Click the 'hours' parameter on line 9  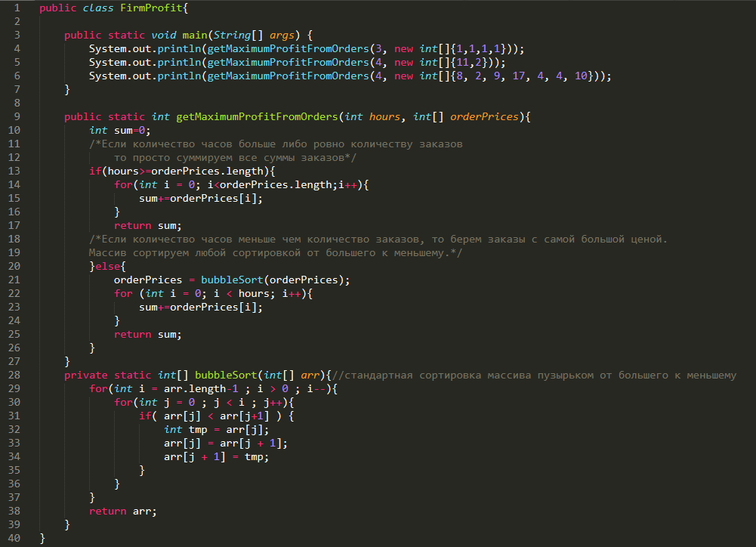(x=384, y=117)
